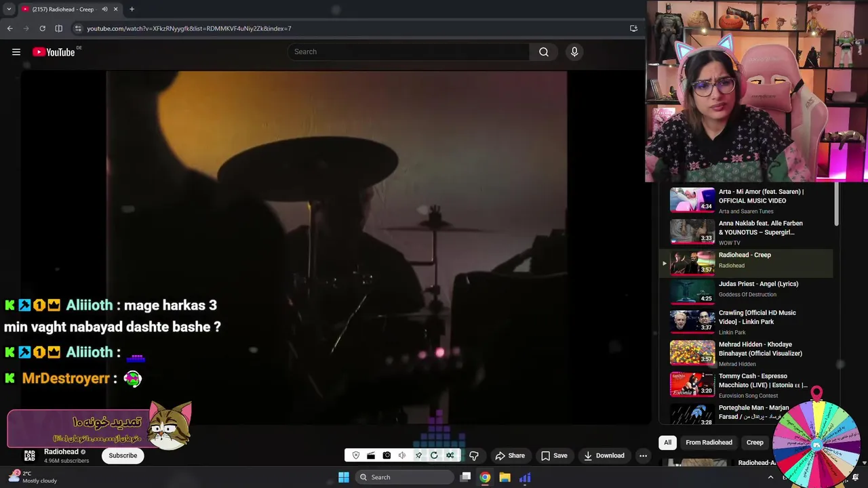Open the Radiohead channel avatar

(x=30, y=455)
